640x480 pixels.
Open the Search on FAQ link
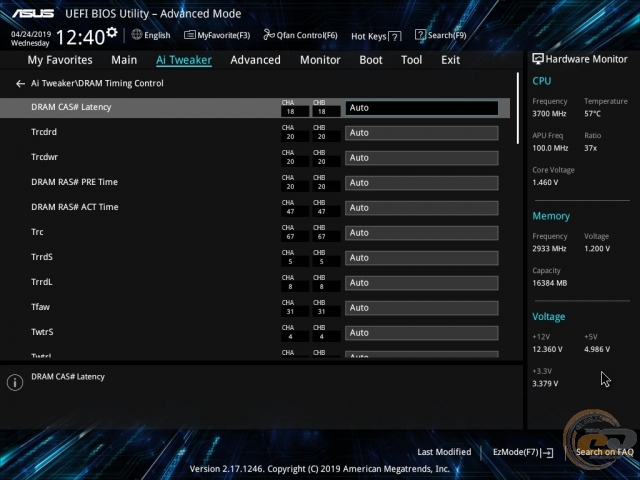click(x=604, y=452)
